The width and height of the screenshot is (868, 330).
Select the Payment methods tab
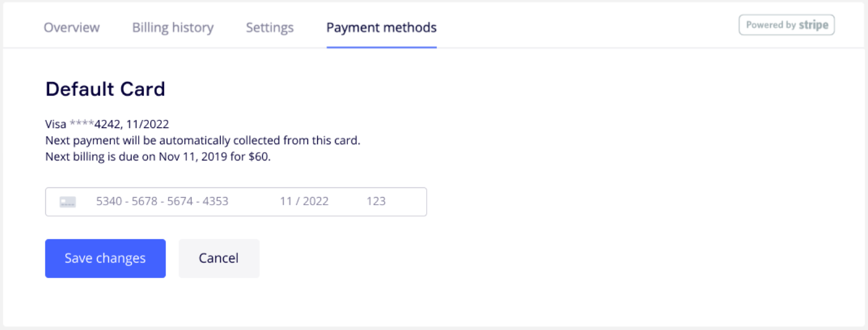pos(381,27)
